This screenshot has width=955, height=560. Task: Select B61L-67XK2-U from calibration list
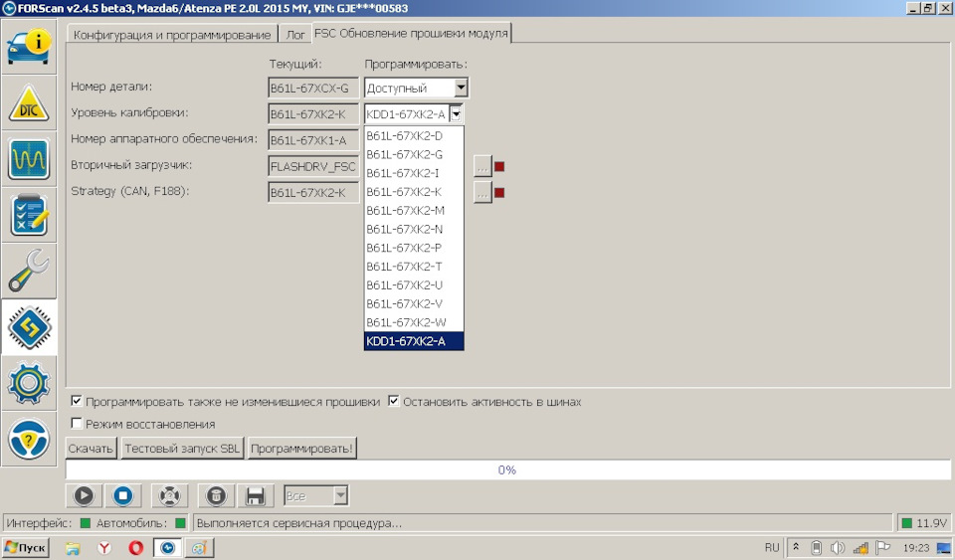point(414,285)
